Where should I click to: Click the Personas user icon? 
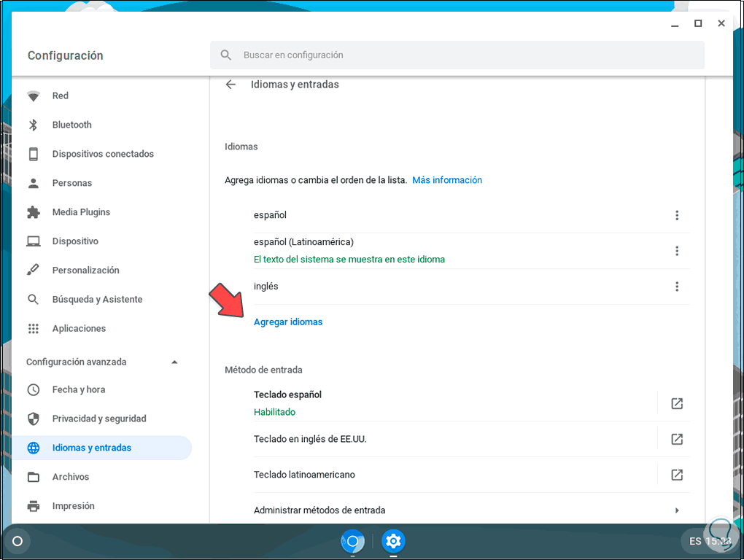(34, 183)
